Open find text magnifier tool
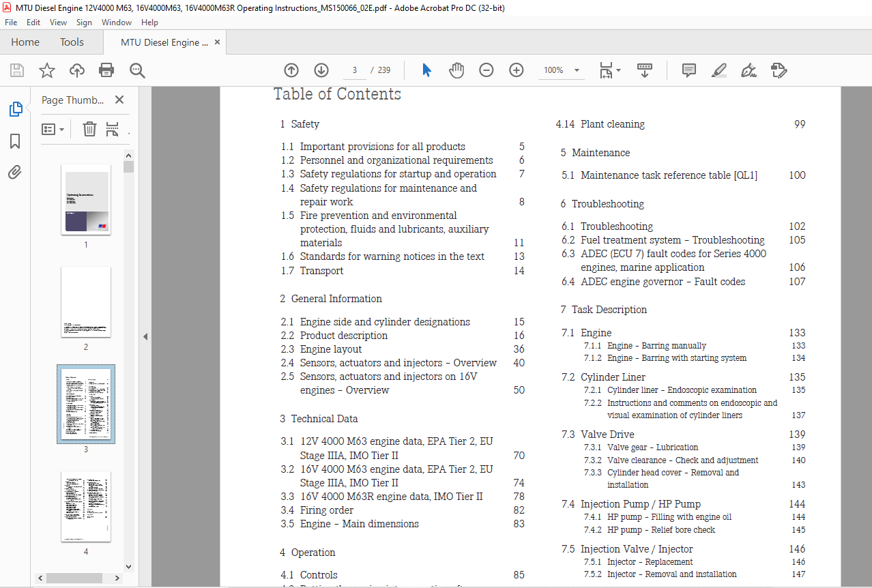Viewport: 872px width, 588px height. tap(137, 70)
